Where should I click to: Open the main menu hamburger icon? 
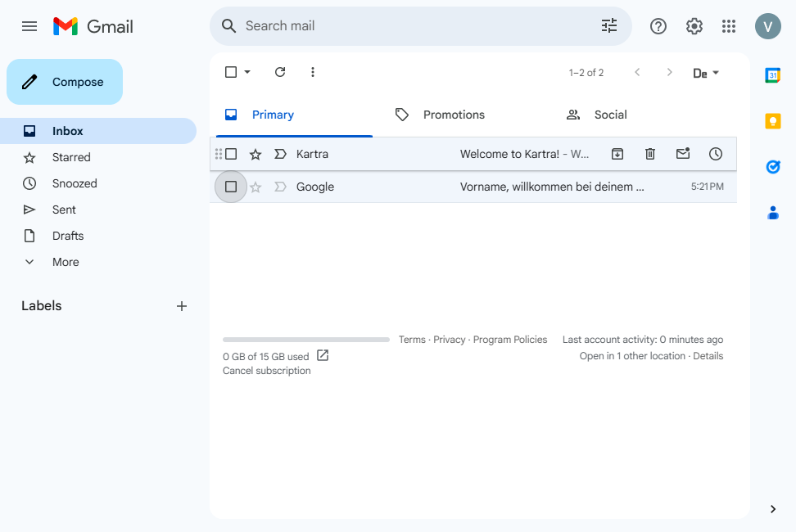pyautogui.click(x=29, y=26)
